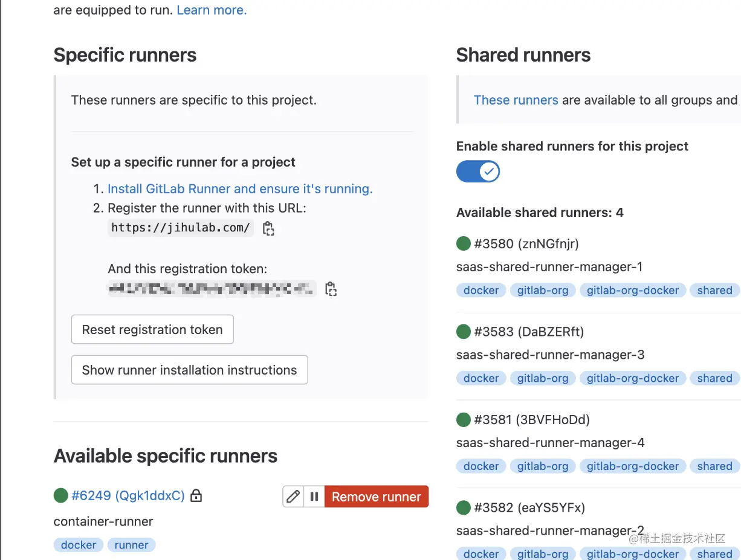This screenshot has width=741, height=560.
Task: Copy the jihulab.com registration URL
Action: pyautogui.click(x=268, y=228)
